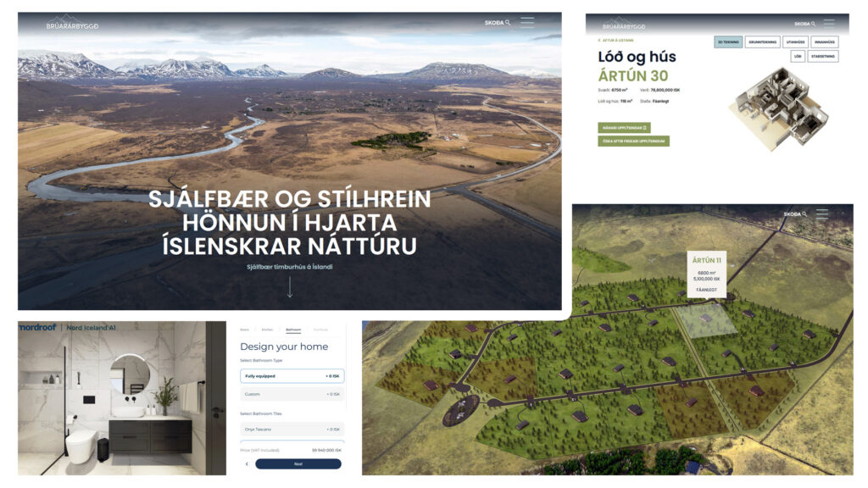Show the Utanhúss exterior view

point(795,42)
